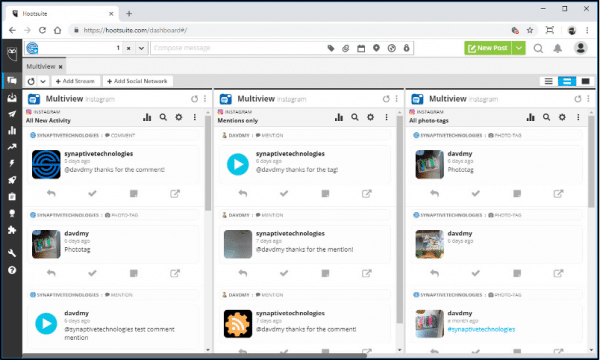Click Add Social Network button
The image size is (600, 360).
(x=137, y=81)
